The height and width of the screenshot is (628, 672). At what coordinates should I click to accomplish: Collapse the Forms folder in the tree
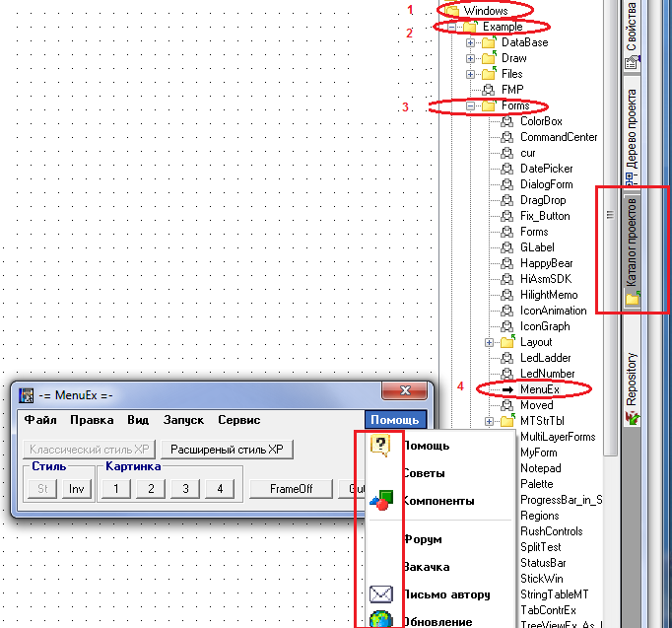click(471, 105)
